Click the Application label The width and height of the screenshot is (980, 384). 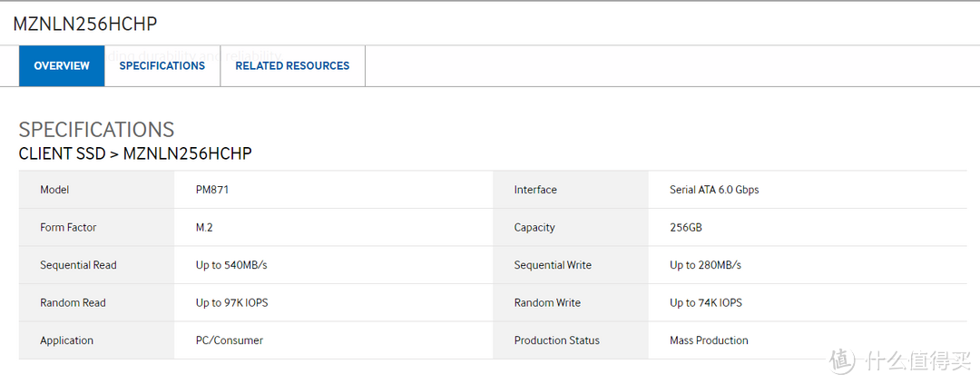[x=67, y=340]
